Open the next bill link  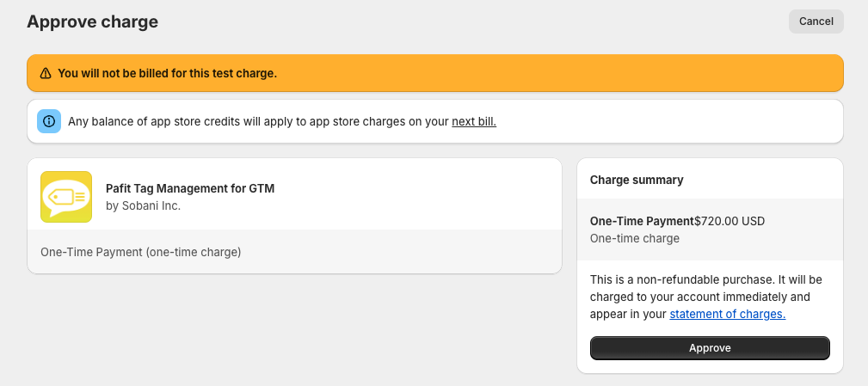474,122
